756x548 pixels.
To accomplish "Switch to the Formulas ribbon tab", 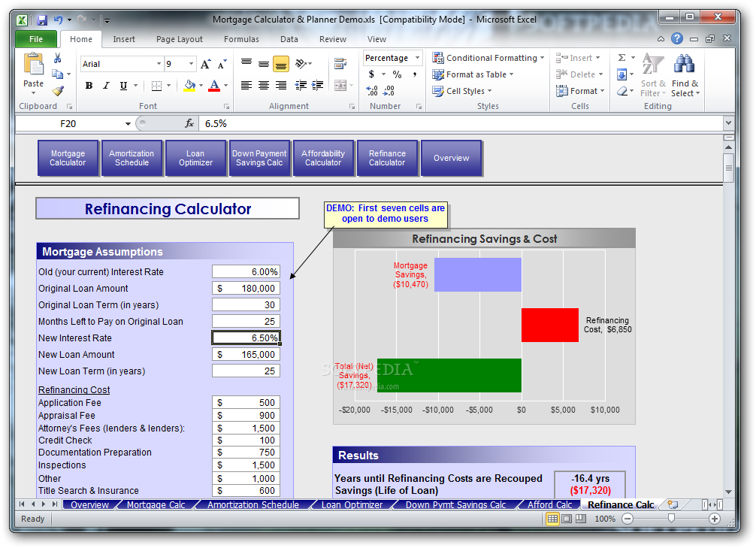I will pyautogui.click(x=241, y=39).
